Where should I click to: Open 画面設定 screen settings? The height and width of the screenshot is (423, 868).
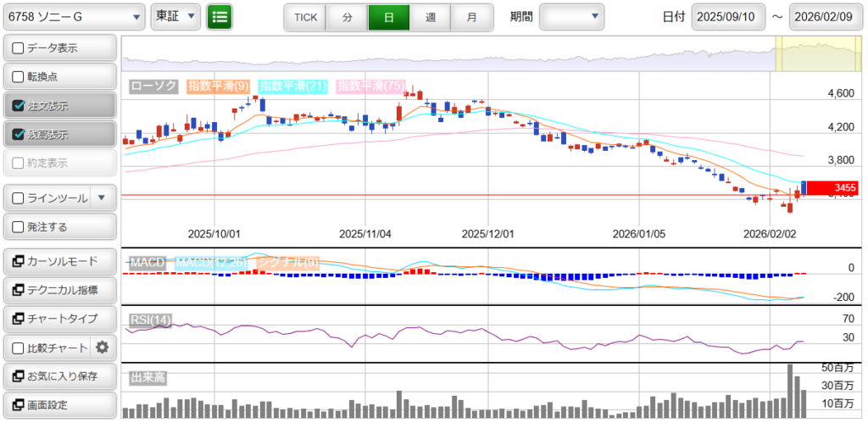[x=59, y=404]
